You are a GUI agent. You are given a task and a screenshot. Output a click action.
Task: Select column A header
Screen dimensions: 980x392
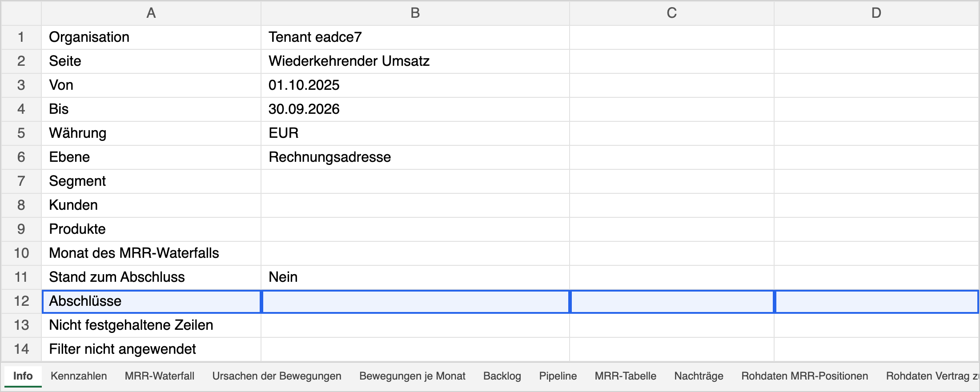pos(151,13)
